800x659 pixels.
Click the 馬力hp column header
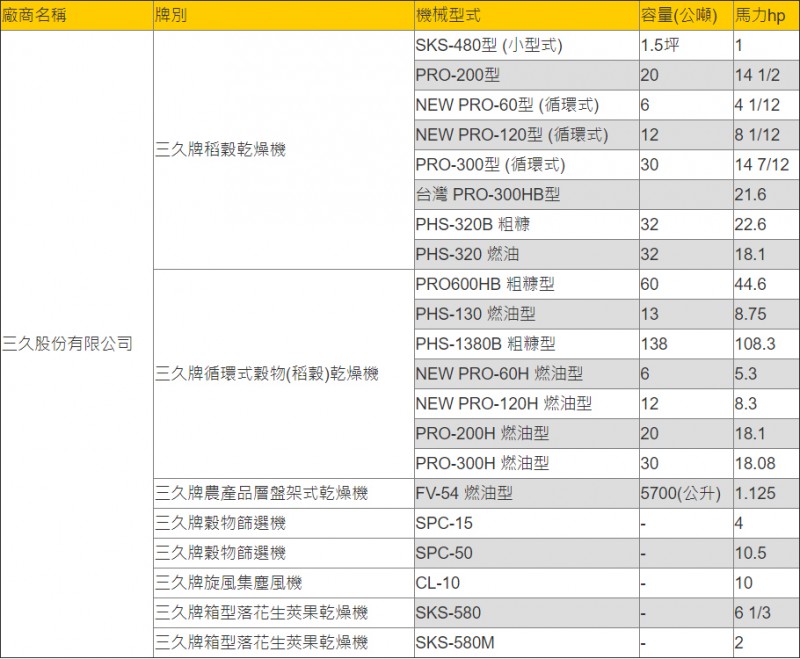[x=766, y=15]
